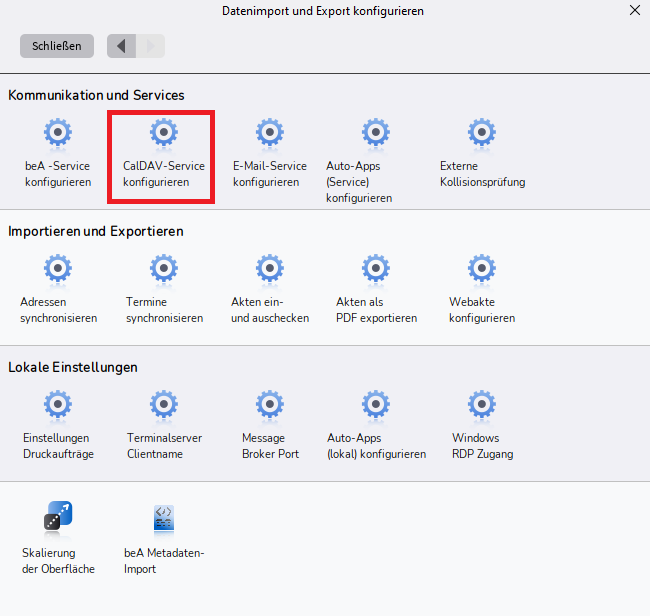This screenshot has height=616, width=650.
Task: Open beA-Service konfigurieren
Action: pos(58,153)
